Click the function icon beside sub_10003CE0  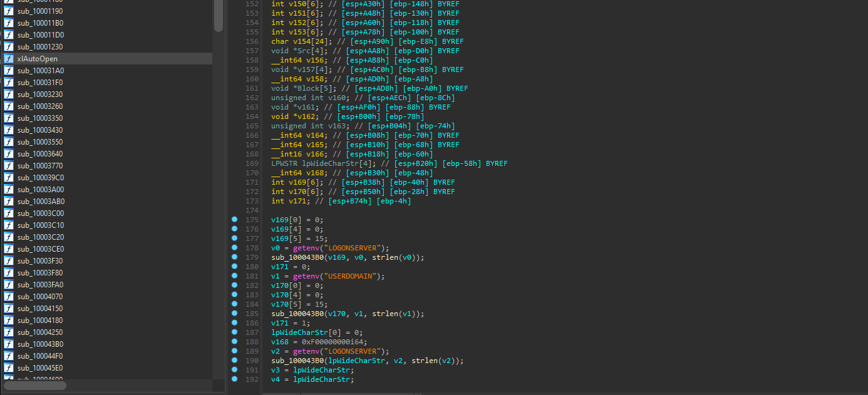[9, 249]
